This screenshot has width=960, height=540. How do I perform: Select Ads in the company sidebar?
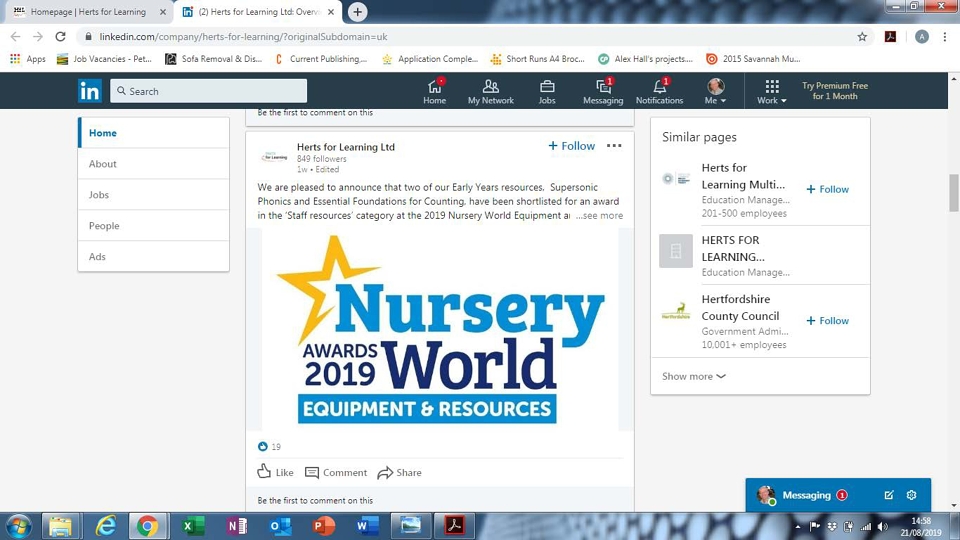[154, 257]
